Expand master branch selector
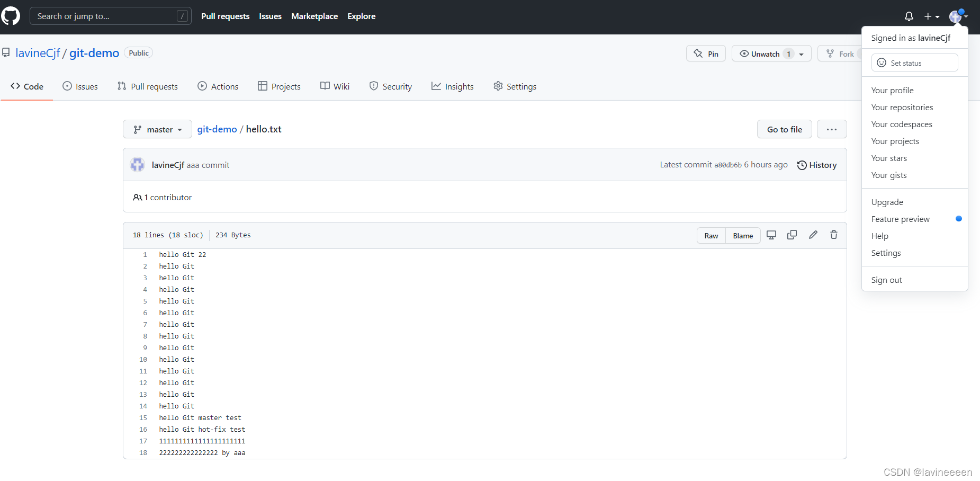The width and height of the screenshot is (980, 481). 157,129
